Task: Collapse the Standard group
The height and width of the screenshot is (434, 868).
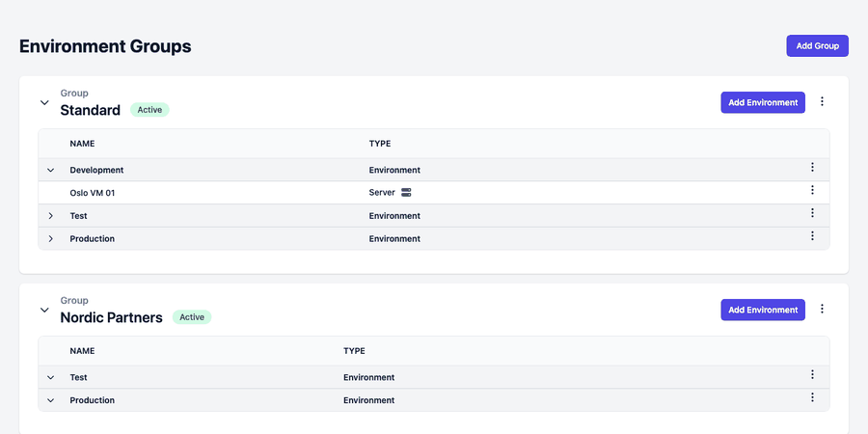Action: pyautogui.click(x=44, y=102)
